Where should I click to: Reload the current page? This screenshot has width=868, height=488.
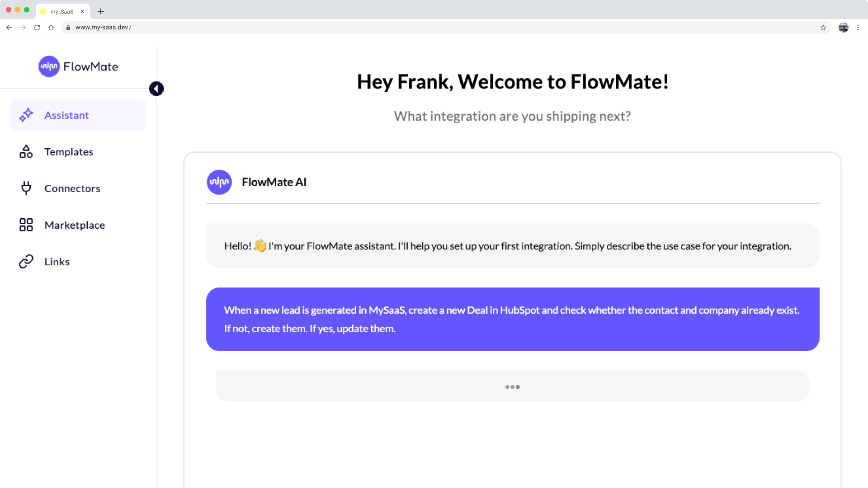(37, 28)
